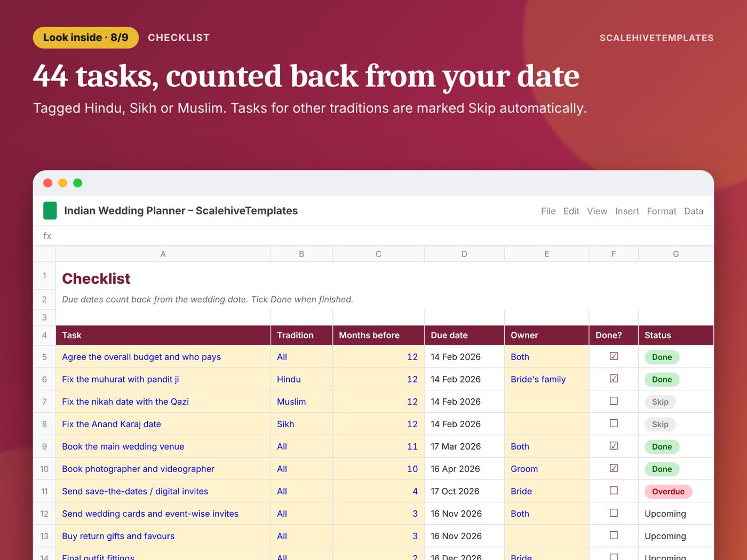Screen dimensions: 747x560
Task: Click the 'Months before' column heading
Action: tap(378, 335)
